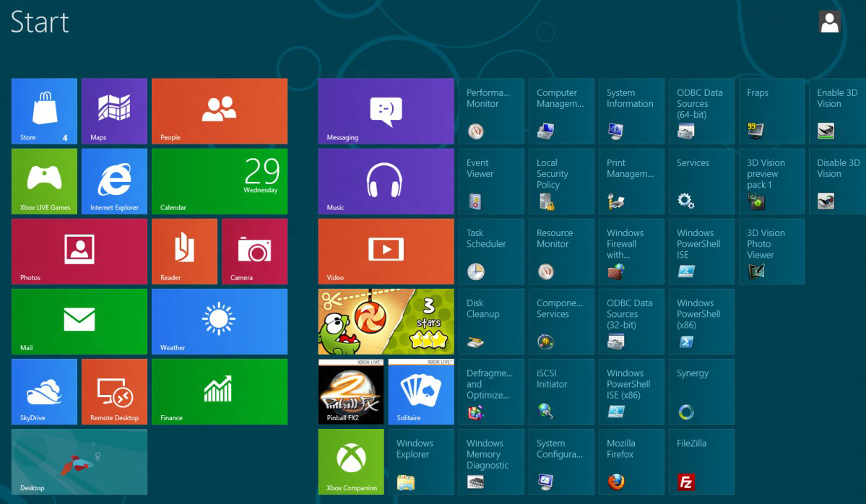
Task: Launch Windows PowerShell ISE (x86) tile
Action: pyautogui.click(x=631, y=391)
